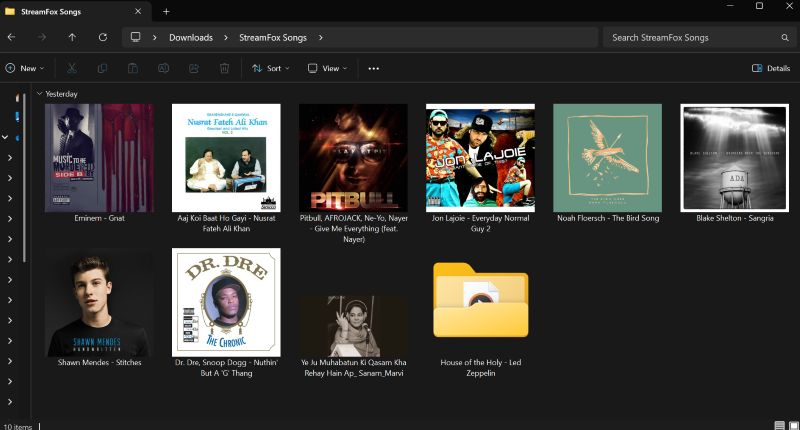The width and height of the screenshot is (800, 430).
Task: Open the View dropdown menu
Action: [x=327, y=69]
